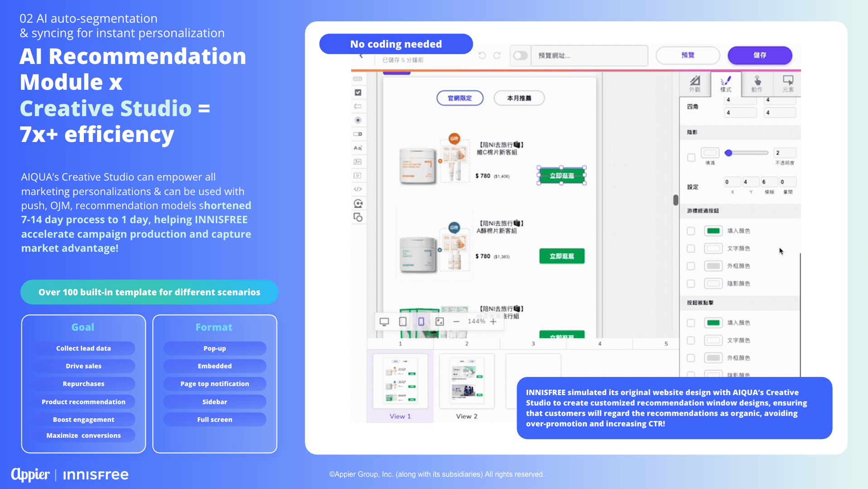Check the hover-state 填入顏色 checkbox
The height and width of the screenshot is (489, 868).
[x=691, y=231]
